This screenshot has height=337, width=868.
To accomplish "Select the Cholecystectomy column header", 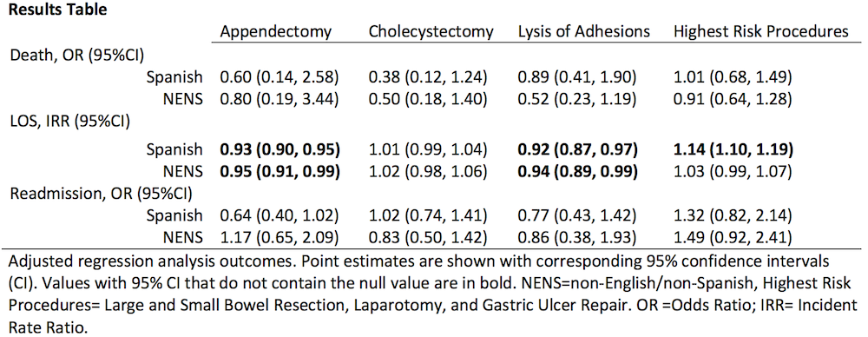I will pyautogui.click(x=431, y=31).
